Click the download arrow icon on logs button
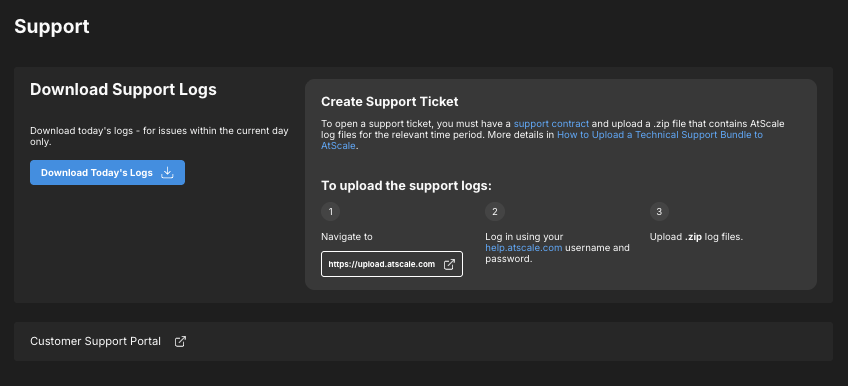 click(x=168, y=172)
